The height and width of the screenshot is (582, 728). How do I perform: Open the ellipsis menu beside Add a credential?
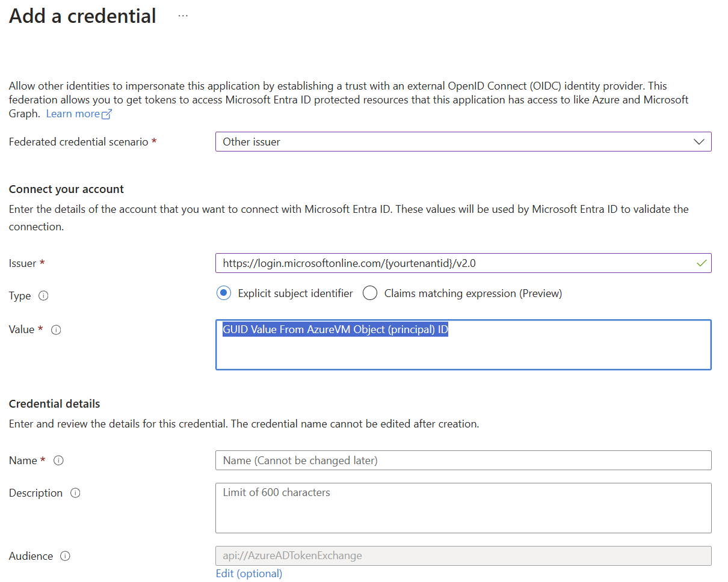(183, 16)
